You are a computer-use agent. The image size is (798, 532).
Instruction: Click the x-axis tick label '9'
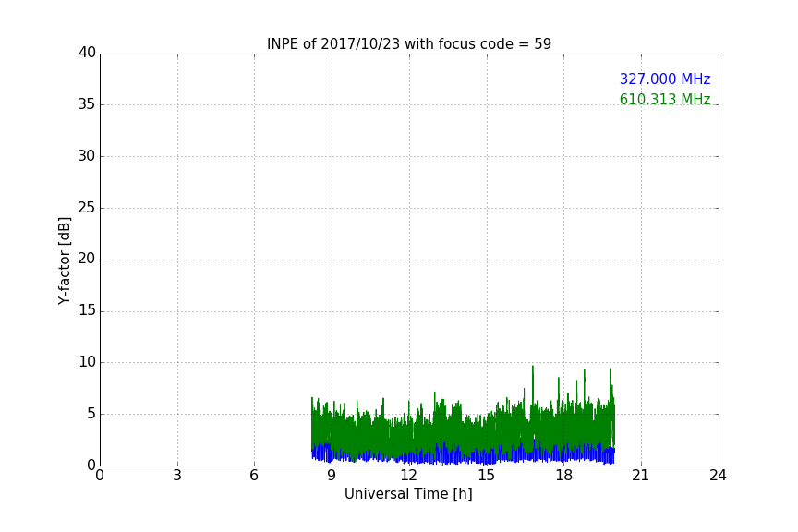pyautogui.click(x=332, y=476)
